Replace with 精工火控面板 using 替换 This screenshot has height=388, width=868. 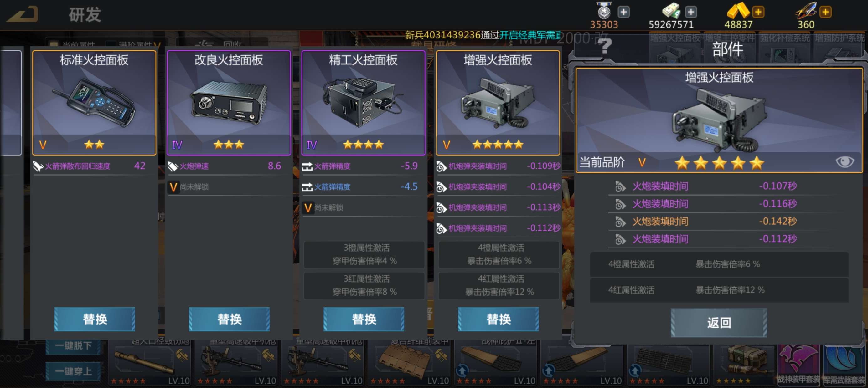click(364, 319)
